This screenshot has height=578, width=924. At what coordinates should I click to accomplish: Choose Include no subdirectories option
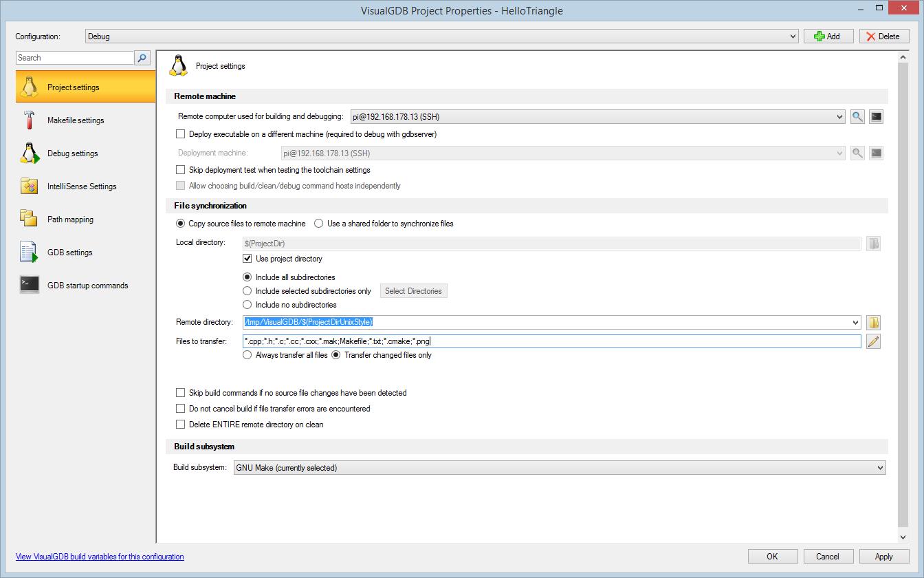coord(247,305)
